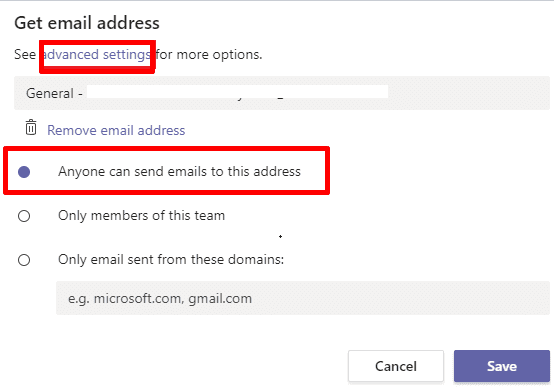The width and height of the screenshot is (554, 388).
Task: Click the 'Get email address' dialog heading
Action: click(87, 23)
